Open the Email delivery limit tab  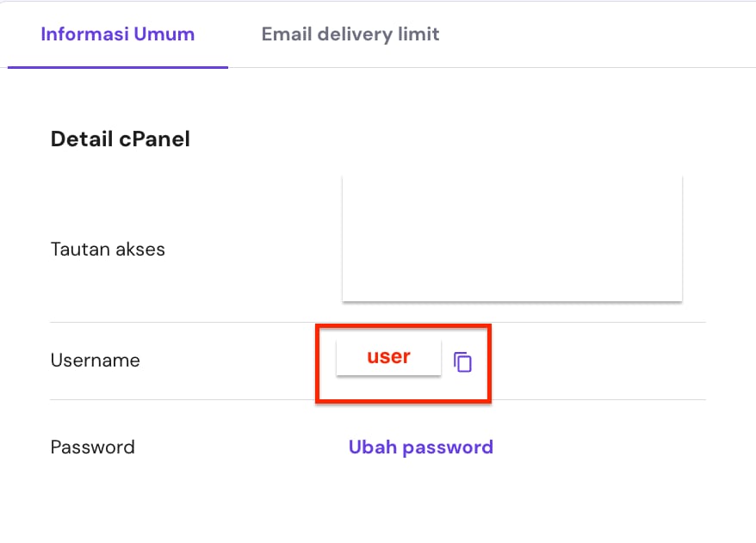[x=350, y=34]
